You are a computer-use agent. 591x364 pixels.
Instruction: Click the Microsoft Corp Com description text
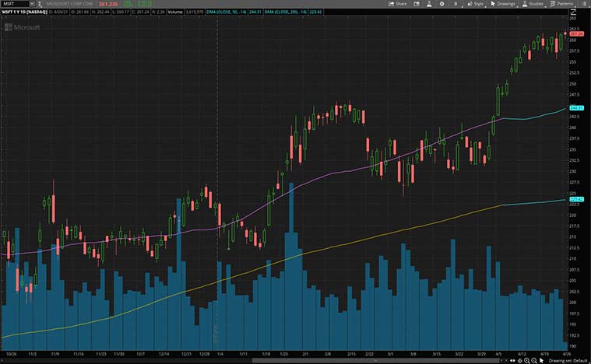(x=70, y=4)
